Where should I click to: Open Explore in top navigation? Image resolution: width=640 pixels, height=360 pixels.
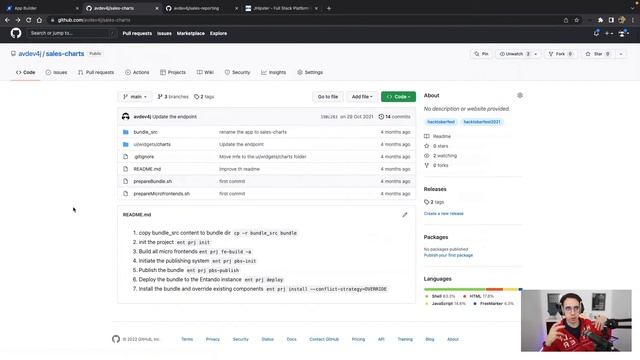point(218,33)
